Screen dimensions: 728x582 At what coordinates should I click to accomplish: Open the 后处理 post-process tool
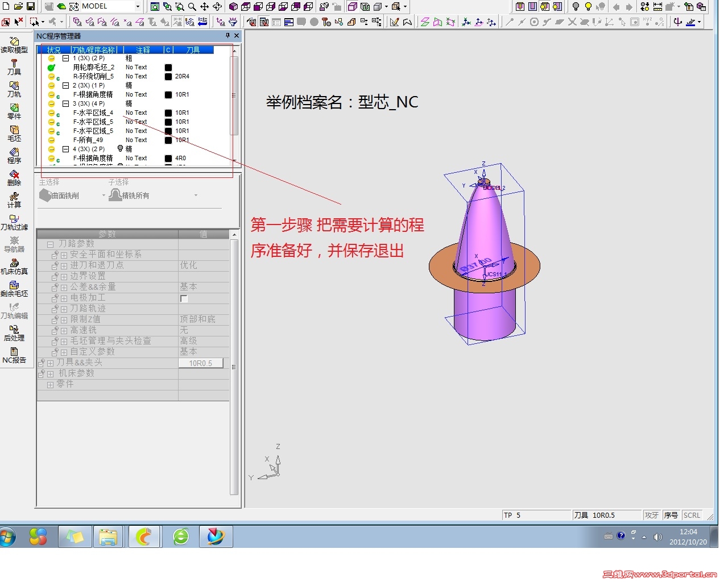pos(14,333)
